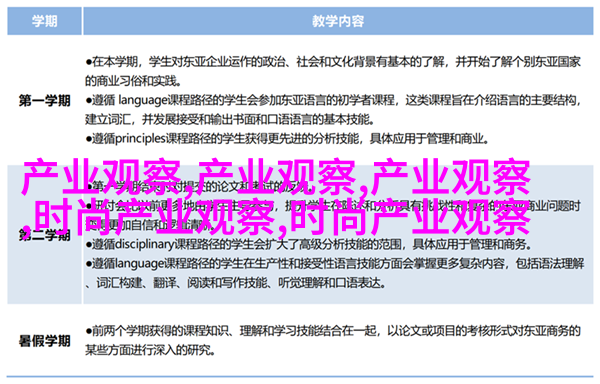The height and width of the screenshot is (384, 600).
Task: Click the bullet mentioning disciplinary课程路径
Action: click(x=308, y=244)
